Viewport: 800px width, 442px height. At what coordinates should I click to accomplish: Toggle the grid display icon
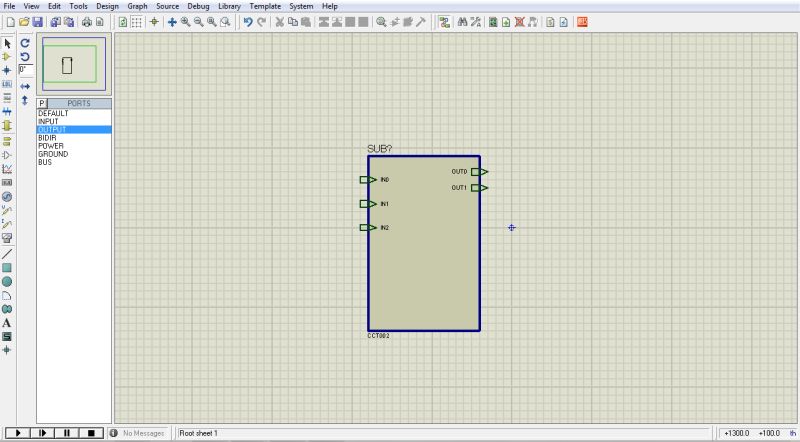[x=137, y=22]
